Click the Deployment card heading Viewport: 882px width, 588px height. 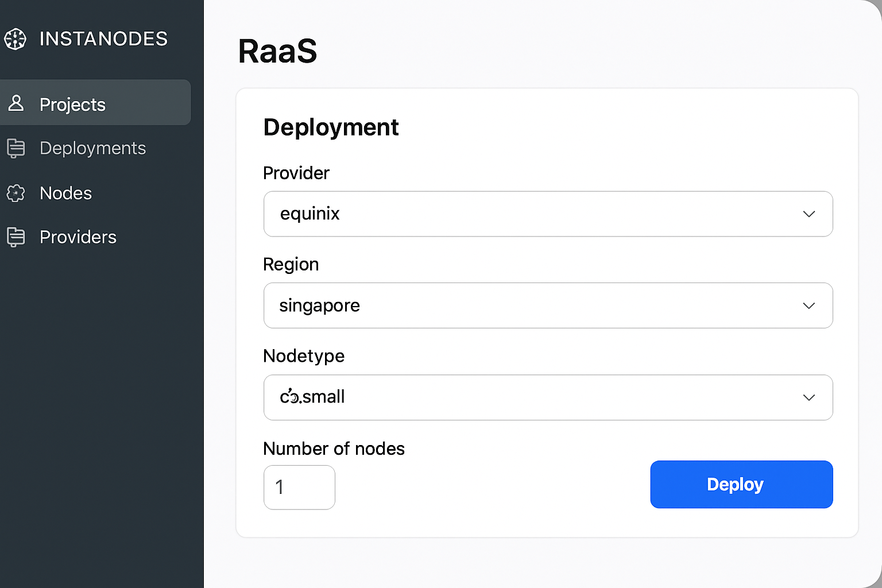point(331,127)
